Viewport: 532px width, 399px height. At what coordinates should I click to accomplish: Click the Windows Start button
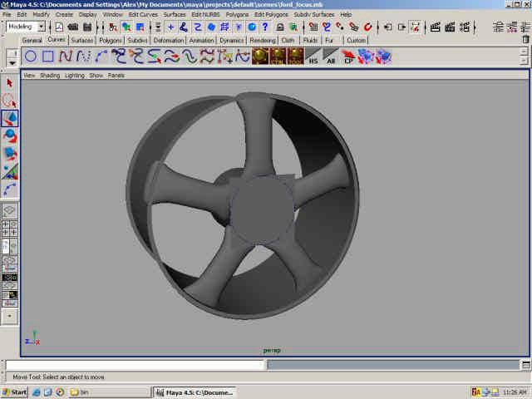click(15, 392)
